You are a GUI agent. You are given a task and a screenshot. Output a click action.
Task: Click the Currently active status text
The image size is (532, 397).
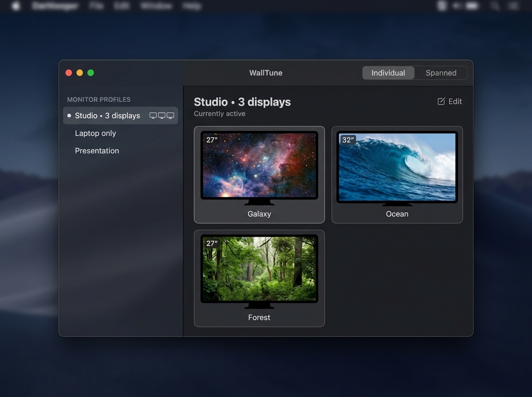coord(219,114)
